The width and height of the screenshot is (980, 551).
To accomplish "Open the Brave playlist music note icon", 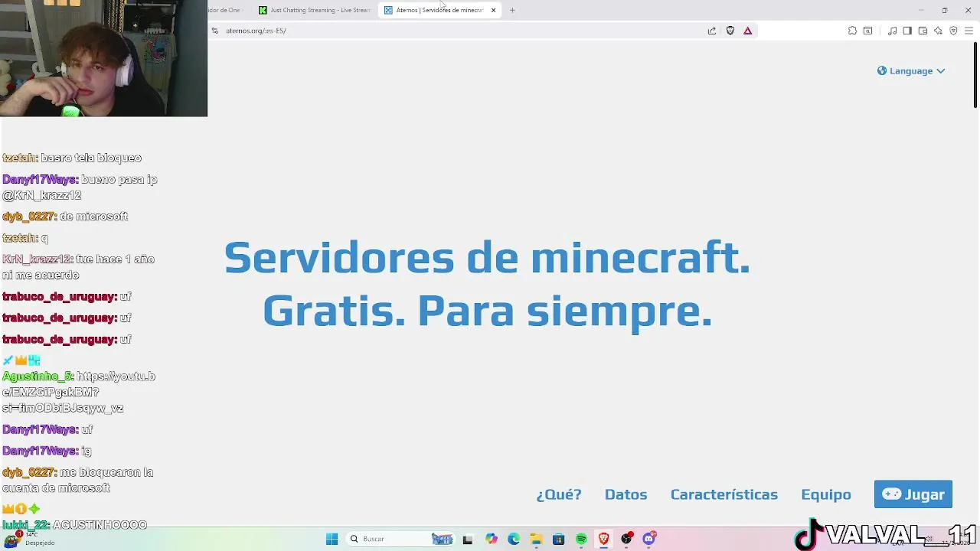I will tap(892, 31).
